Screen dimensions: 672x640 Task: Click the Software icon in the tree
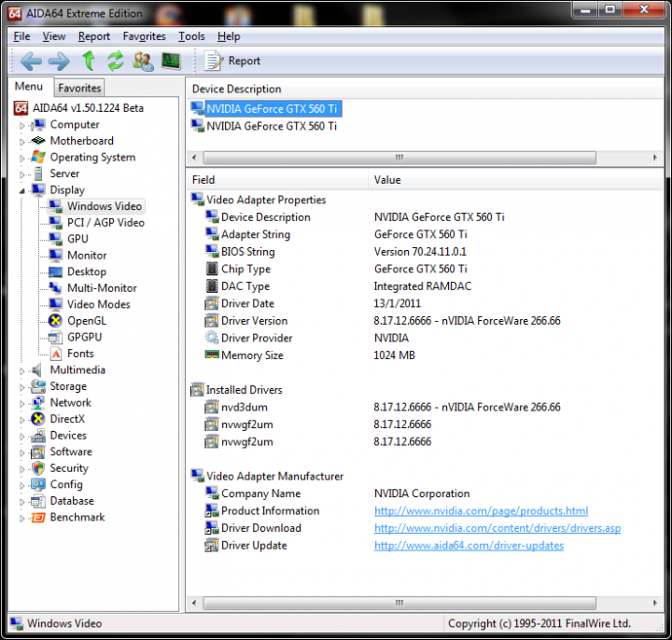tap(38, 452)
